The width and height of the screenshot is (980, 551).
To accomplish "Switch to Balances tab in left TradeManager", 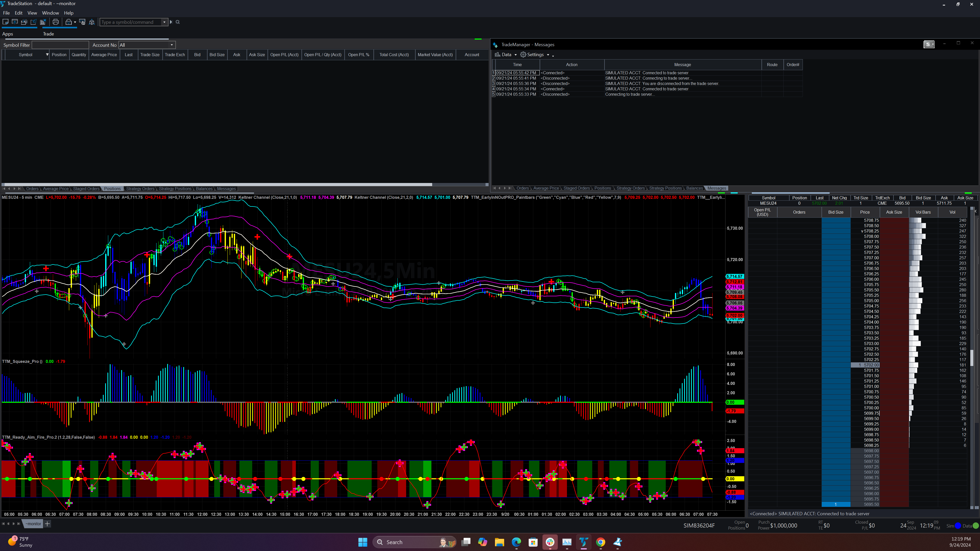I will [x=204, y=189].
